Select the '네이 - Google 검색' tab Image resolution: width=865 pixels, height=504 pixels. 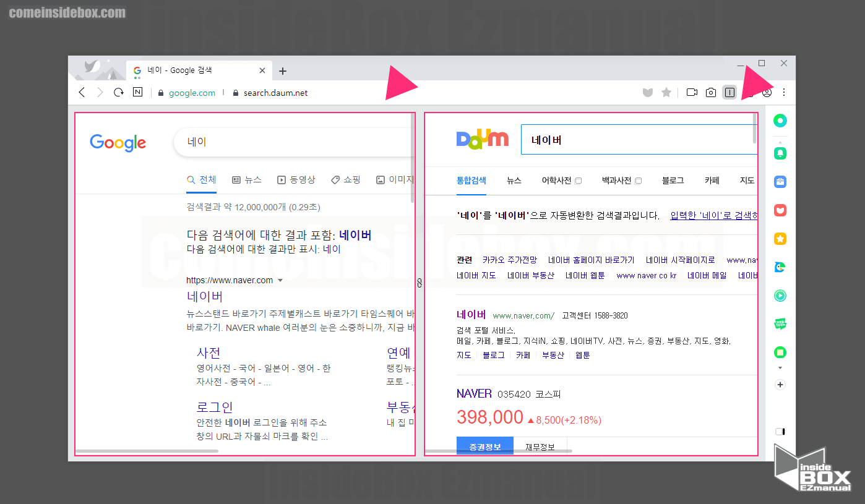199,70
